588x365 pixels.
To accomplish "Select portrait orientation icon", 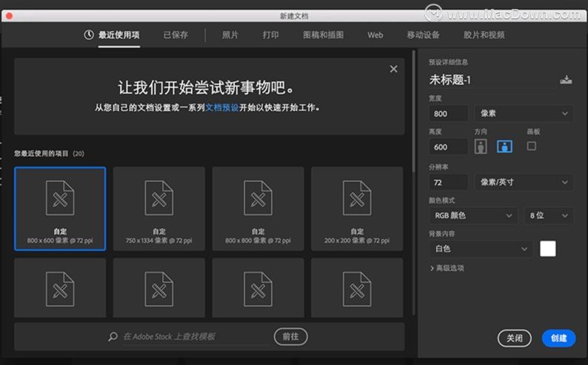I will coord(481,146).
